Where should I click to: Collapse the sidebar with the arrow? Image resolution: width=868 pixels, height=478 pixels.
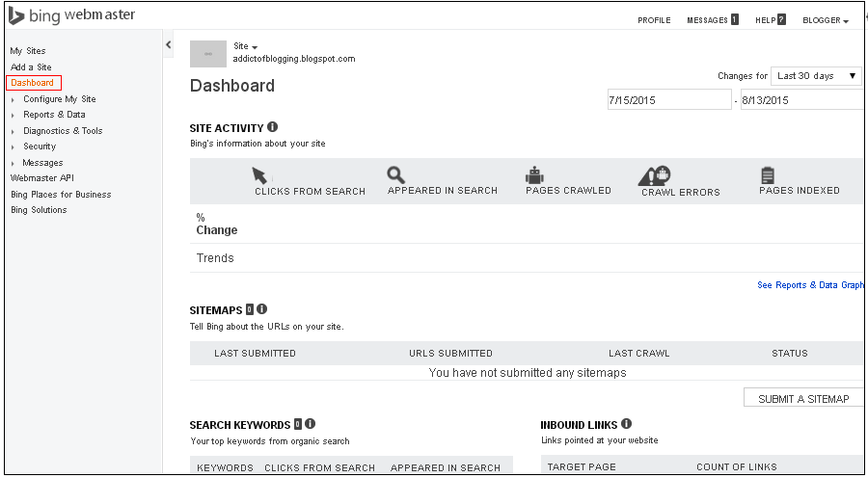169,45
